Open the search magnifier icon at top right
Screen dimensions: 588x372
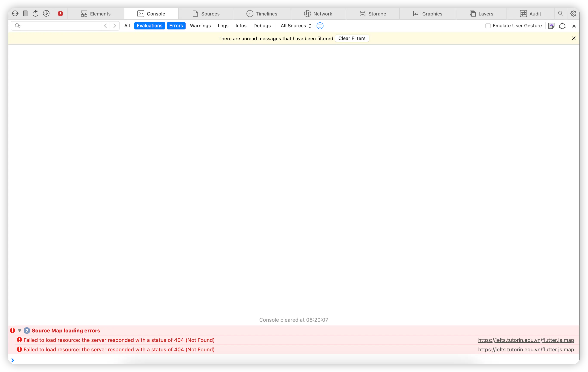[x=561, y=13]
